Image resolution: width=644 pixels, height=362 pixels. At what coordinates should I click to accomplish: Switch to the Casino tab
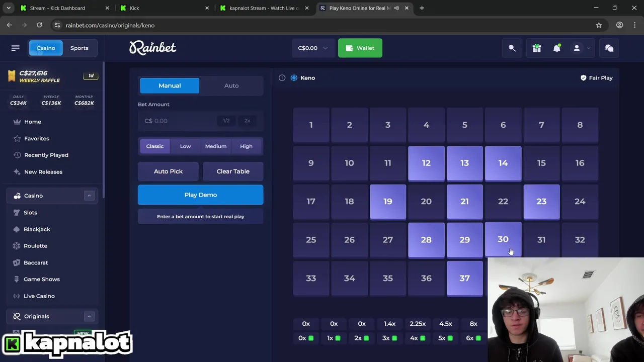pyautogui.click(x=46, y=48)
